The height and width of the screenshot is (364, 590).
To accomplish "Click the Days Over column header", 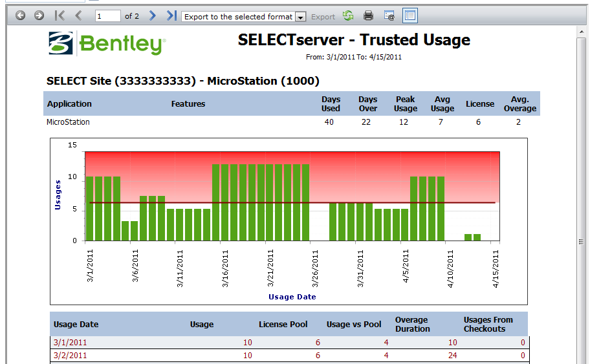I will pyautogui.click(x=367, y=104).
